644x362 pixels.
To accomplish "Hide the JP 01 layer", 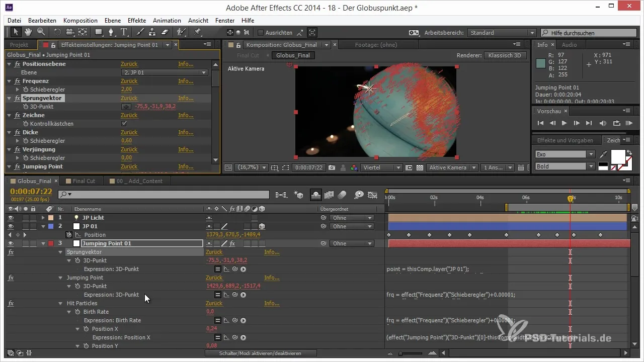I will [10, 226].
